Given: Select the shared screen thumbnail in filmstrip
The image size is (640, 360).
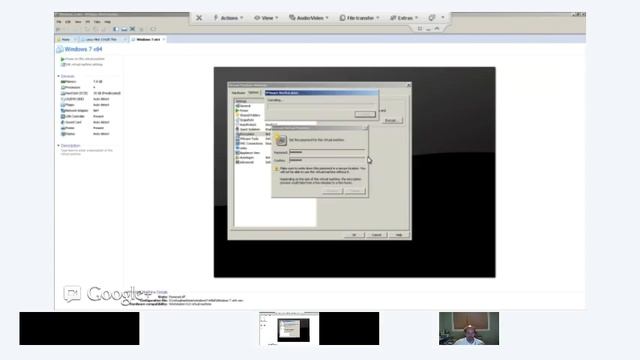Looking at the screenshot, I should 289,329.
